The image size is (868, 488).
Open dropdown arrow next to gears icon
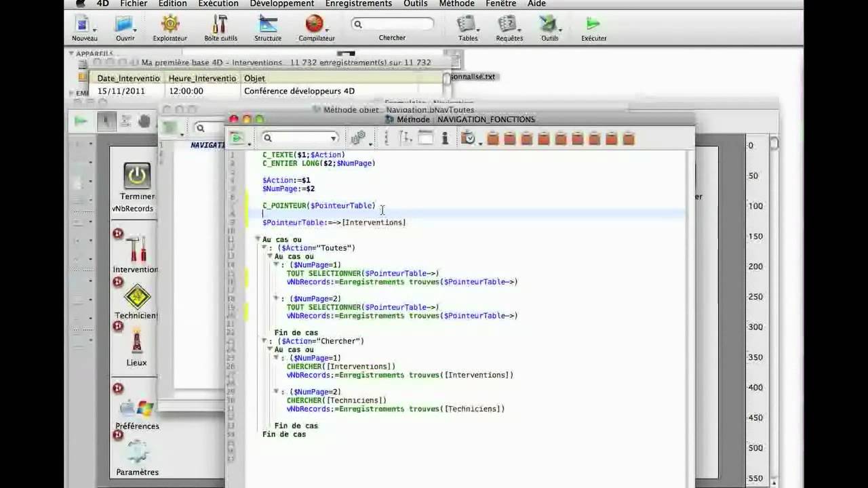(x=370, y=143)
